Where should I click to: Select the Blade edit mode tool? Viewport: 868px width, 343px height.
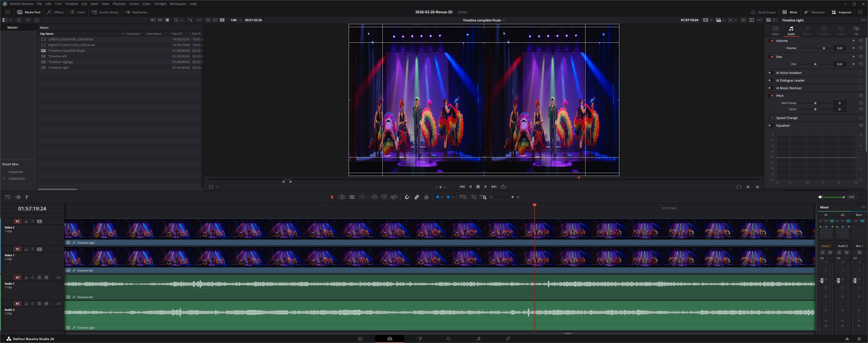(x=352, y=197)
